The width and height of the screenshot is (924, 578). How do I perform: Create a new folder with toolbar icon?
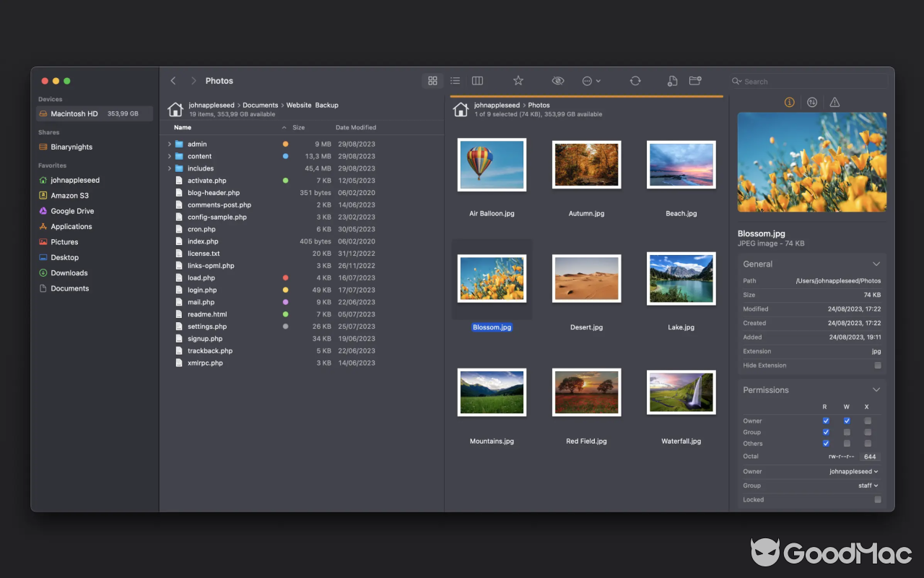tap(695, 81)
